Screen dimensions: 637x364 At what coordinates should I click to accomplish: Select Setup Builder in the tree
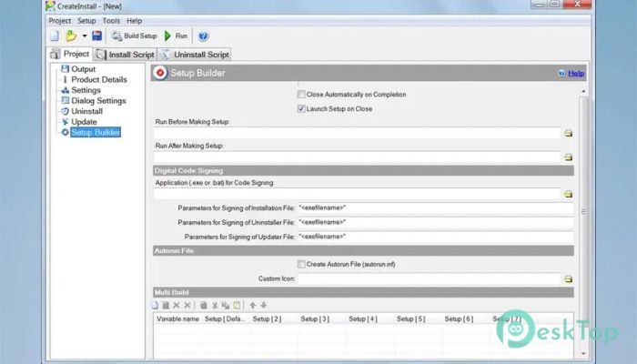tap(96, 133)
